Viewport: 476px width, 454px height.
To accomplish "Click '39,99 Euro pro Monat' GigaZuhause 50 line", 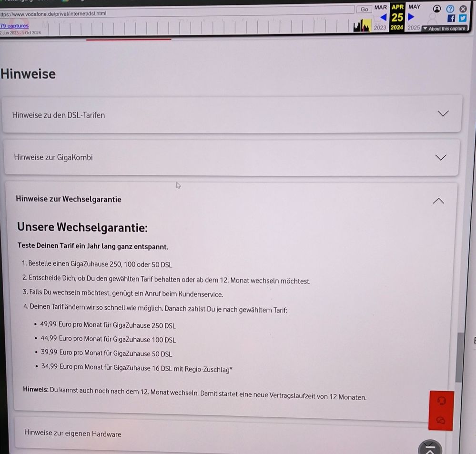I will (107, 353).
